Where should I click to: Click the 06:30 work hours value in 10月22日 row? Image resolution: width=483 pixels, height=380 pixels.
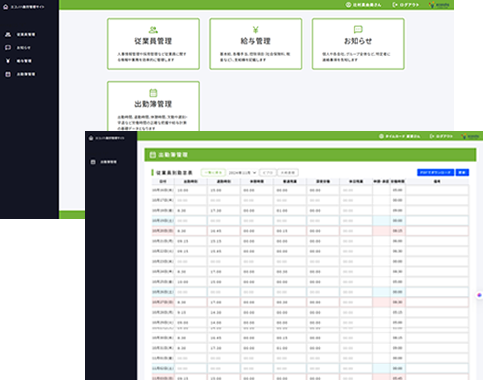[x=397, y=251]
